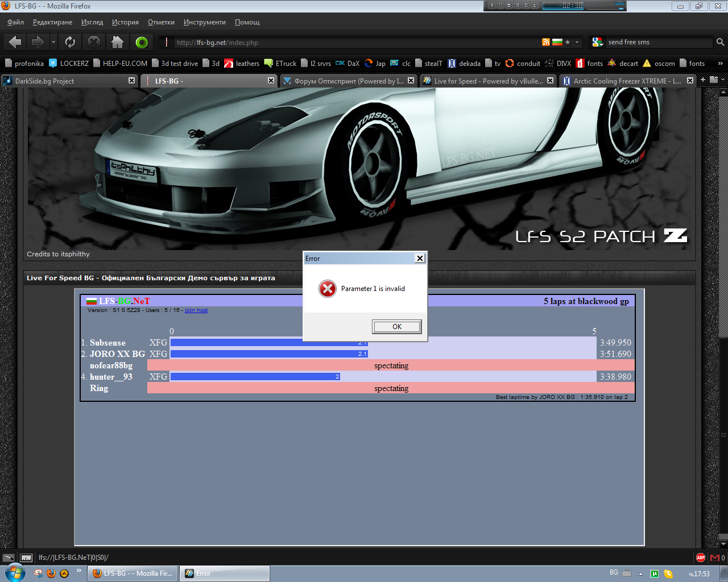Go to the home page
The width and height of the screenshot is (728, 582).
pyautogui.click(x=118, y=42)
